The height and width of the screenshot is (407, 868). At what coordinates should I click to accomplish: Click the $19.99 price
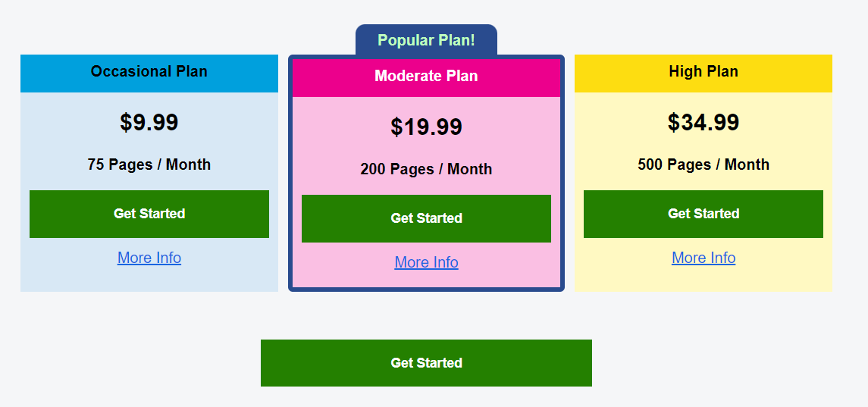point(426,127)
